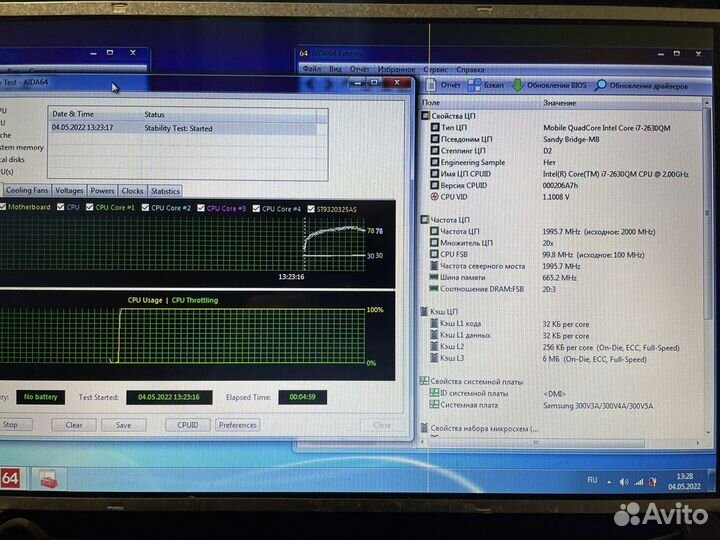This screenshot has width=720, height=540.
Task: Click the network signal tray icon
Action: point(639,482)
